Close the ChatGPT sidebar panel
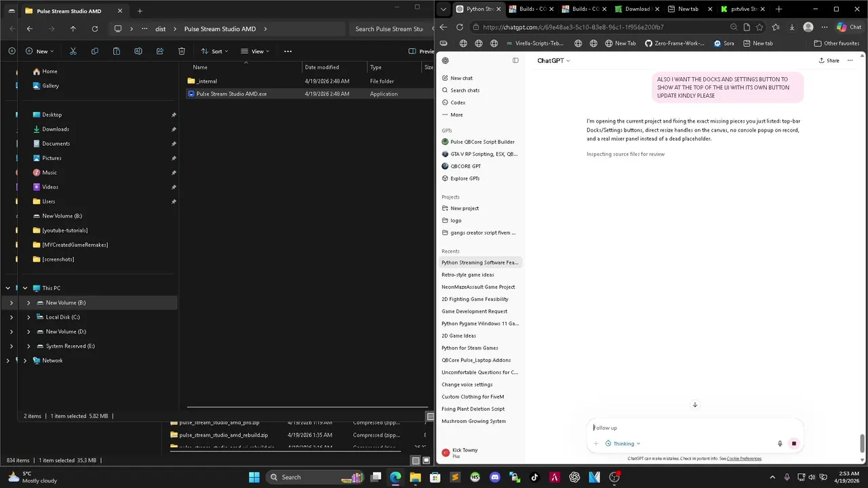The height and width of the screenshot is (488, 868). tap(515, 60)
